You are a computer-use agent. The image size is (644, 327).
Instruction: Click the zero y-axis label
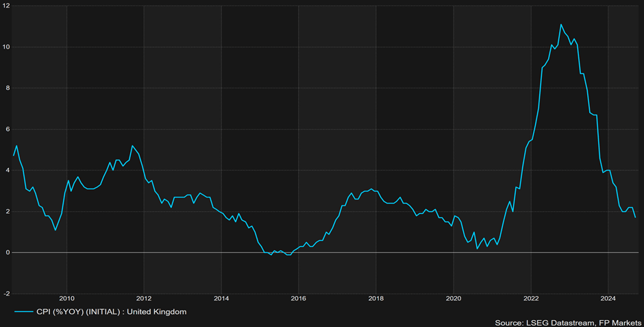(8, 253)
